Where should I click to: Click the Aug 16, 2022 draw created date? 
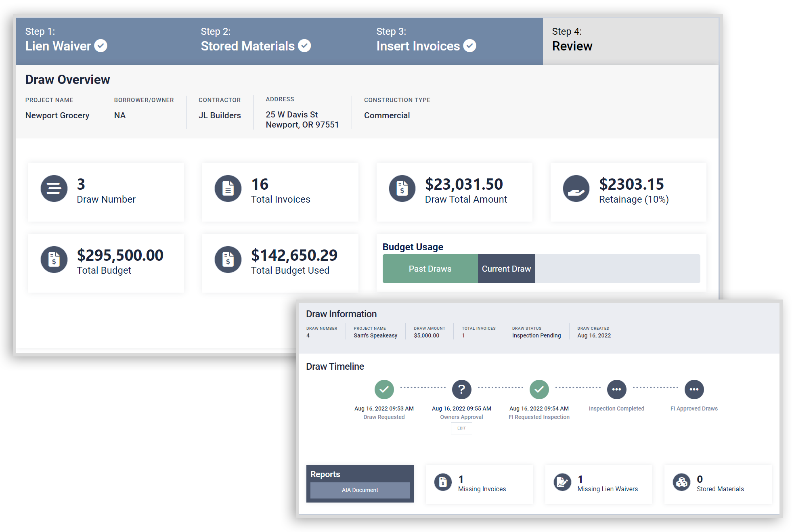[594, 335]
